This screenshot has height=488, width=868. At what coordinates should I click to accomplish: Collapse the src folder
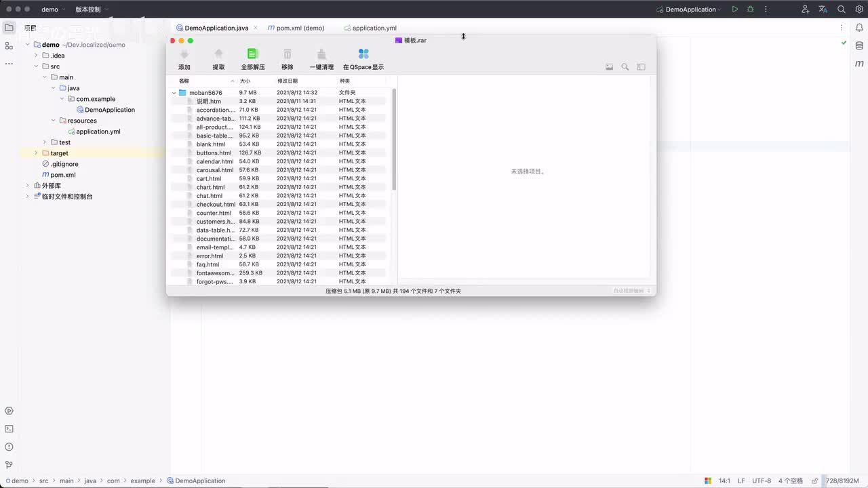(x=36, y=66)
